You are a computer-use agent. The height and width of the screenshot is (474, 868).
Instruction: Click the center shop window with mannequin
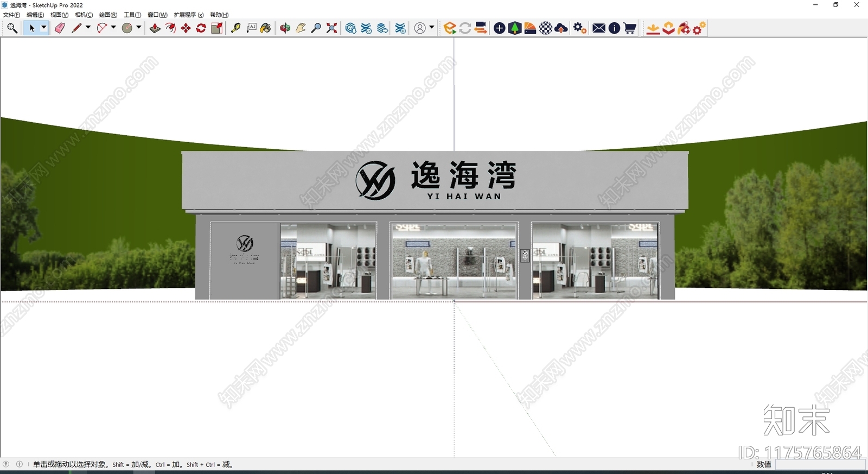(454, 260)
